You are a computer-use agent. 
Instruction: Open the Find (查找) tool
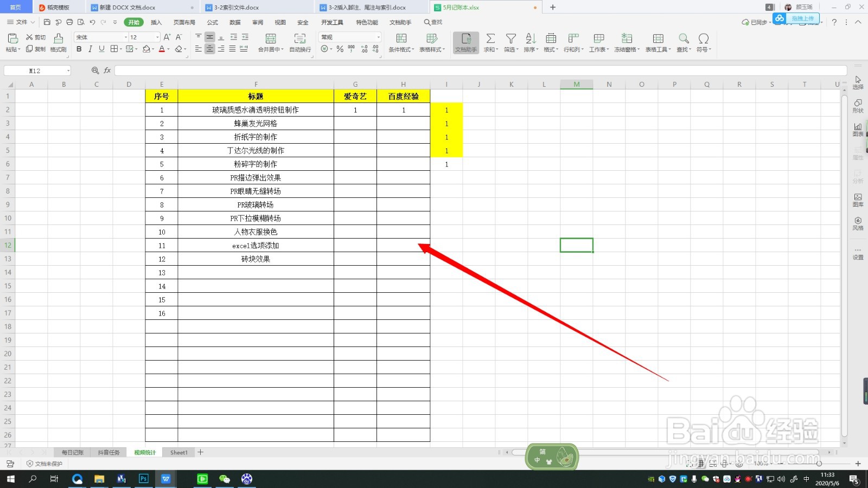click(683, 41)
